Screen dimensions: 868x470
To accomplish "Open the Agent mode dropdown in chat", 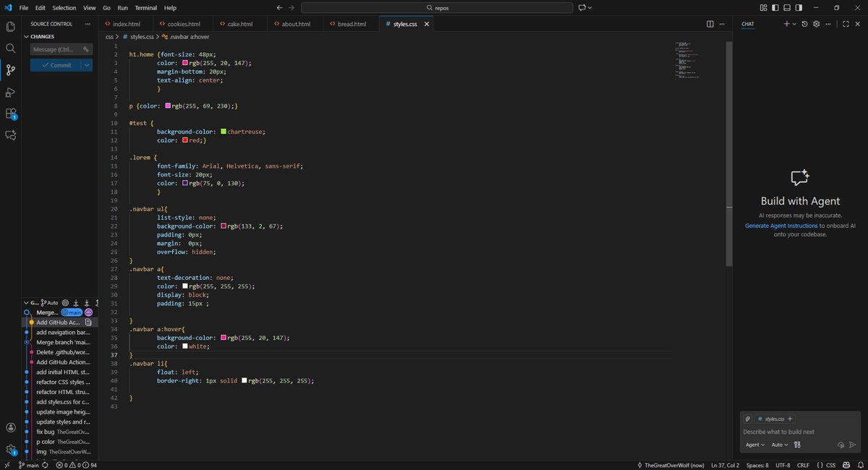I will (753, 445).
